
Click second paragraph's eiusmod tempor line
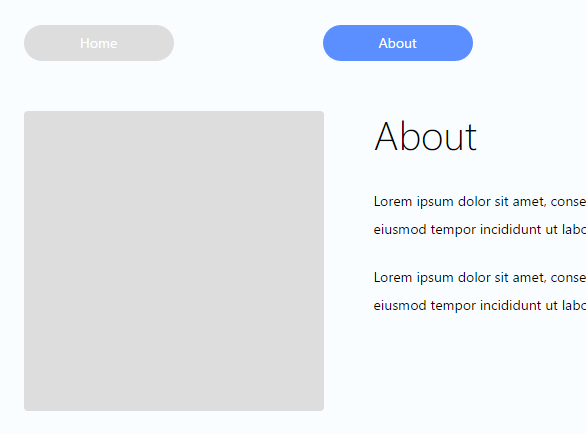[x=480, y=306]
